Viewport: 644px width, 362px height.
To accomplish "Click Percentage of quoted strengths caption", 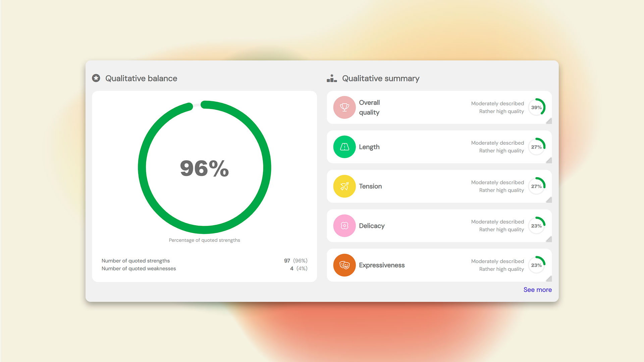I will pyautogui.click(x=204, y=240).
